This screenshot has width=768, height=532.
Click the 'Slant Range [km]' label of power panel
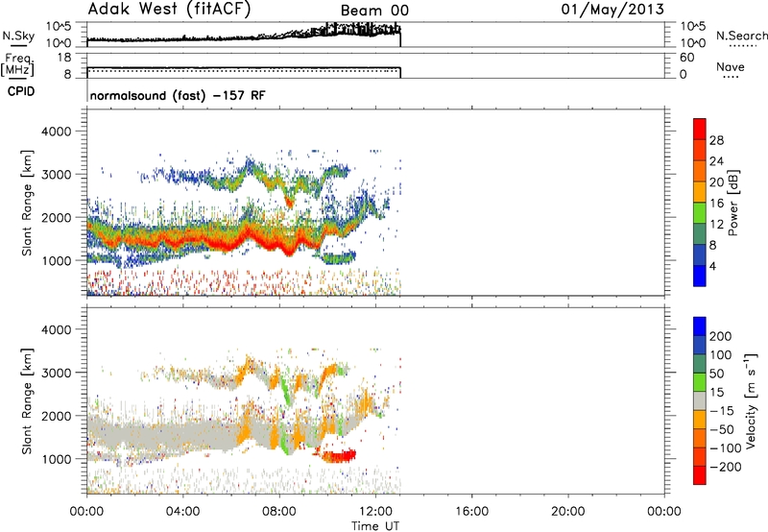[27, 203]
